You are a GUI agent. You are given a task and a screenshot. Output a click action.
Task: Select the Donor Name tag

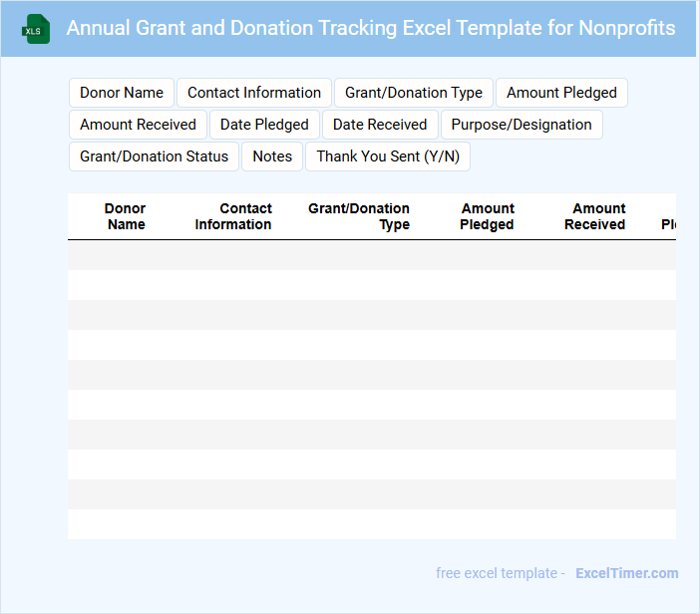[x=122, y=93]
